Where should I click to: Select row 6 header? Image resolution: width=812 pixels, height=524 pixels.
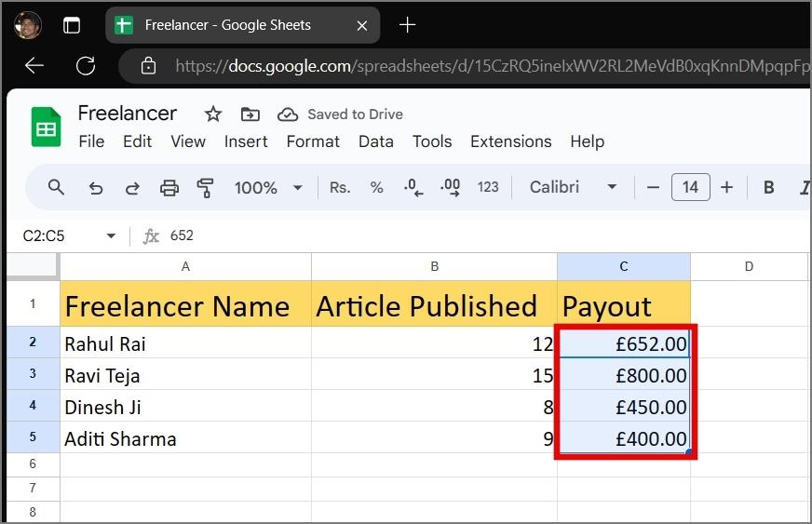[x=33, y=464]
